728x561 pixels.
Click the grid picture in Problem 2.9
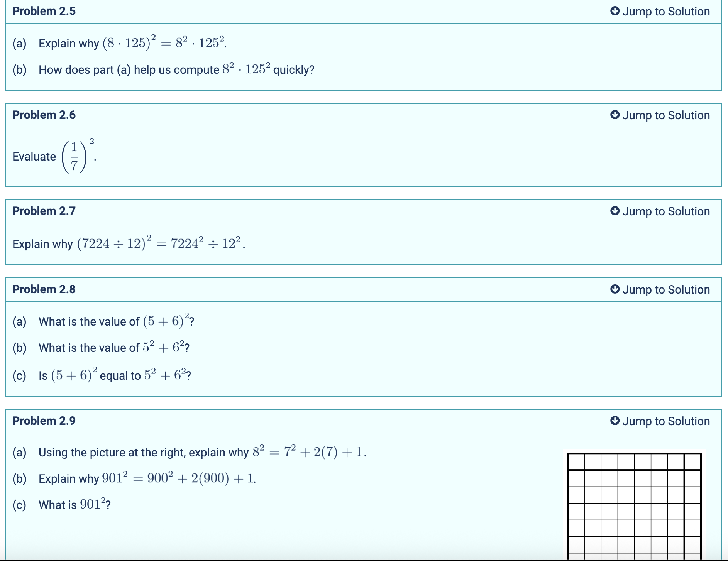tap(634, 505)
